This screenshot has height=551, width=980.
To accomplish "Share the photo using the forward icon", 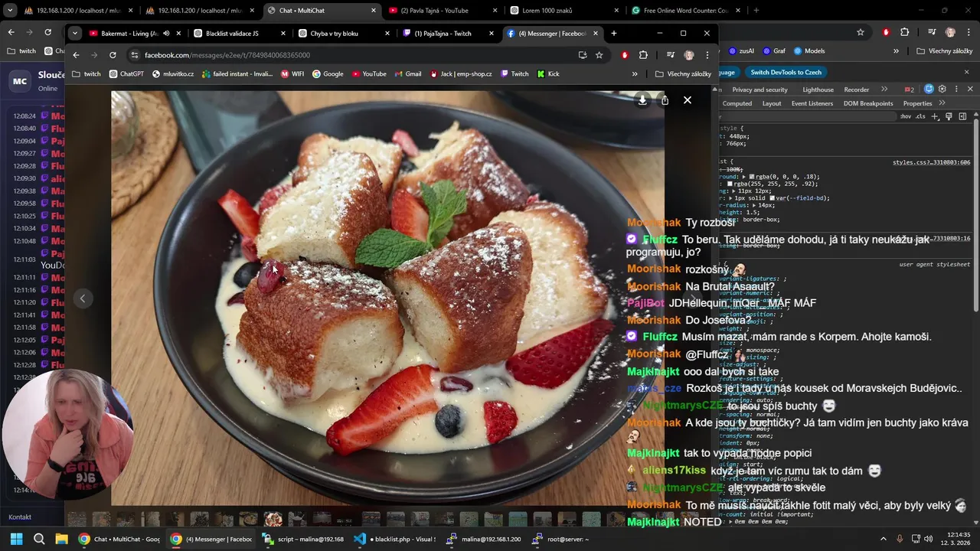I will tap(665, 100).
